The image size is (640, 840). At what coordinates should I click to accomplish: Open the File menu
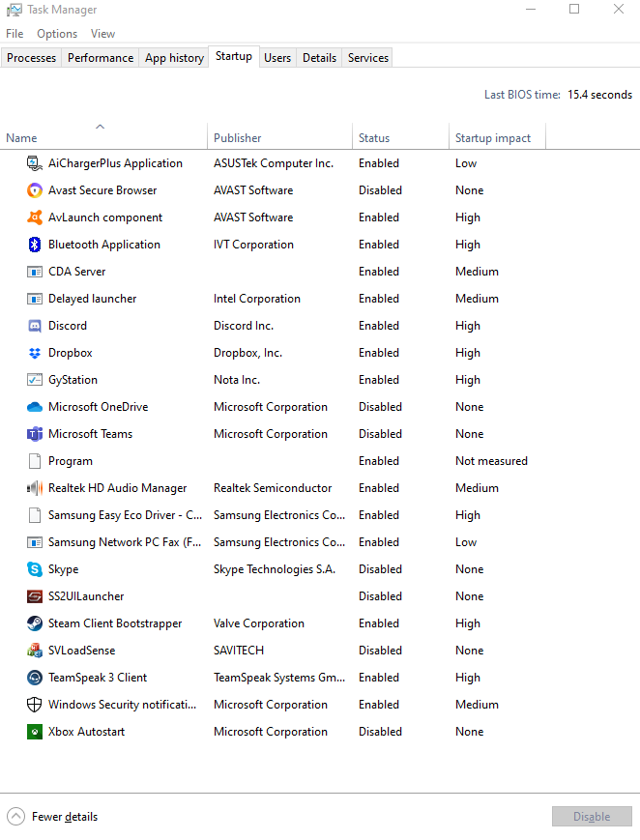coord(15,34)
